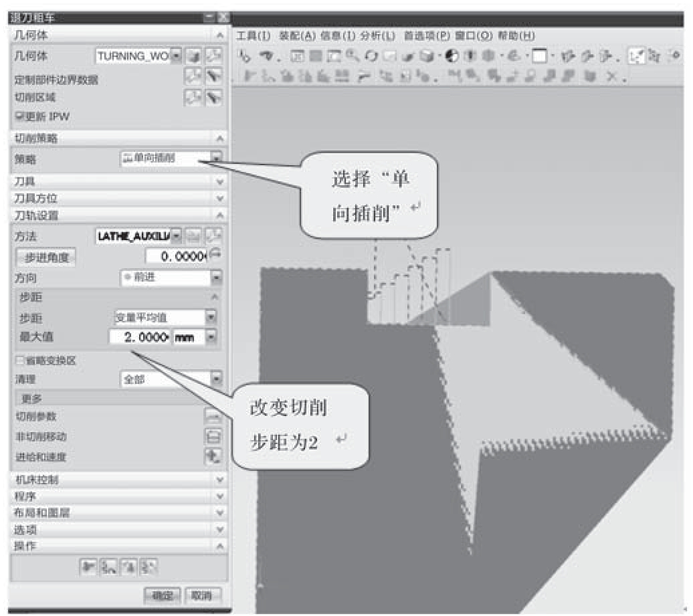
Task: Collapse the 几何体 section header
Action: click(x=118, y=35)
